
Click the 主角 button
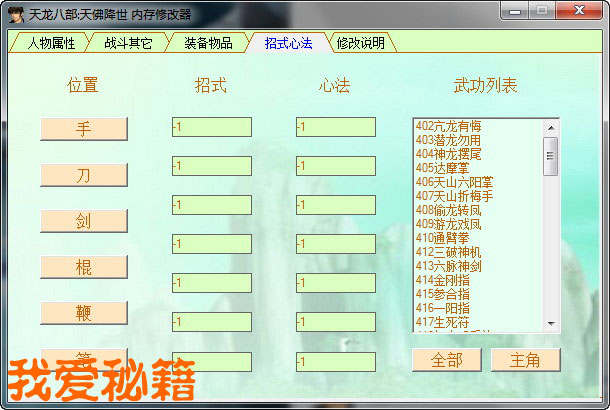[x=525, y=360]
